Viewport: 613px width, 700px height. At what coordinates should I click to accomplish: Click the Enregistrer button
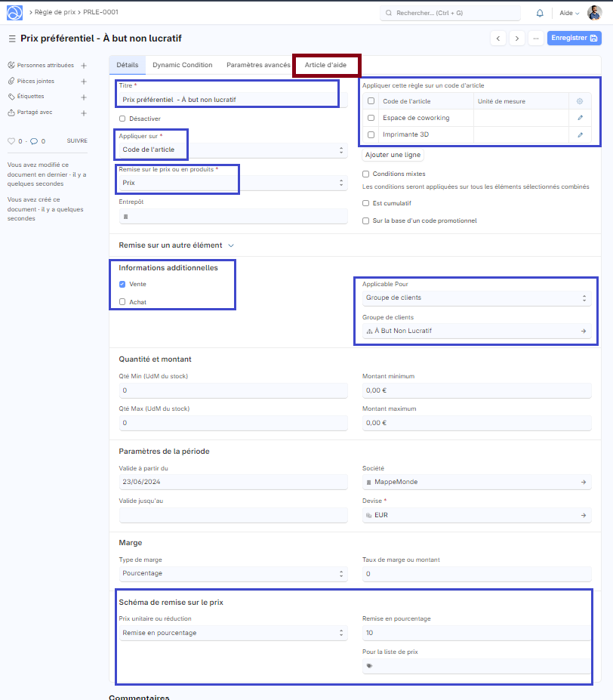pos(574,39)
